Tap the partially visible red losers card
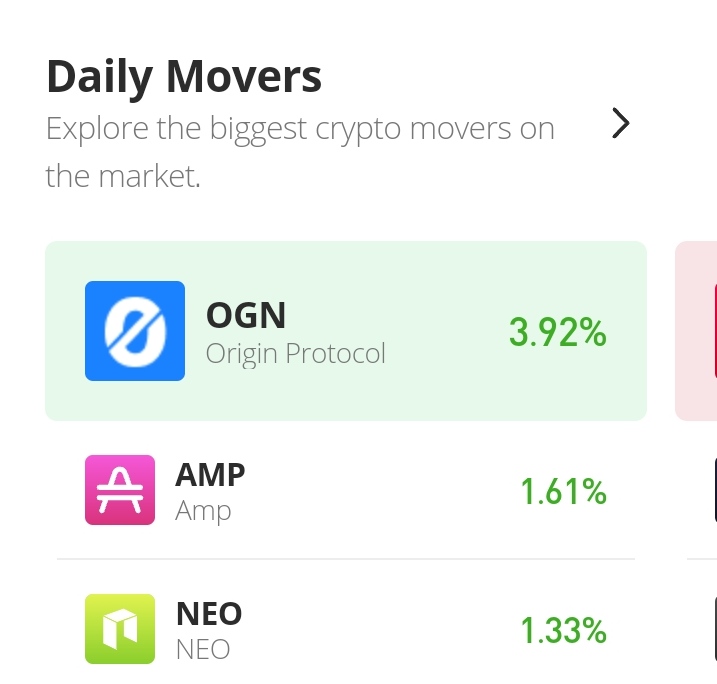The height and width of the screenshot is (684, 717). [696, 331]
